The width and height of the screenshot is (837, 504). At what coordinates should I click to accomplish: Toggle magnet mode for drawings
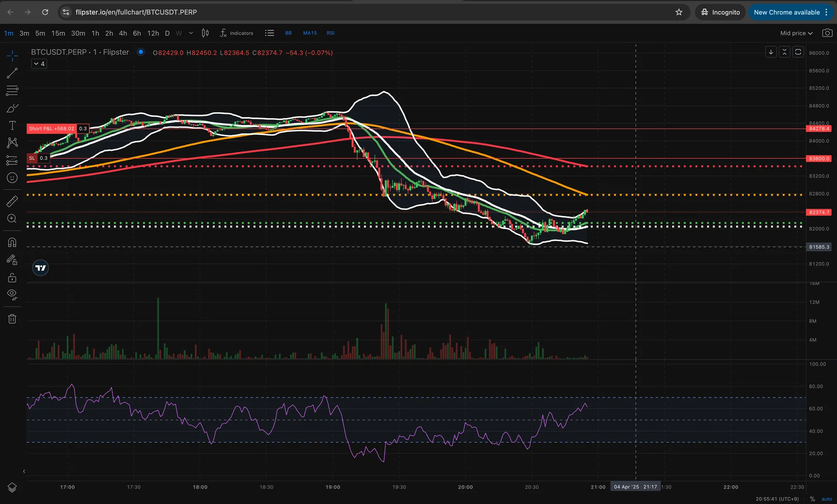12,242
